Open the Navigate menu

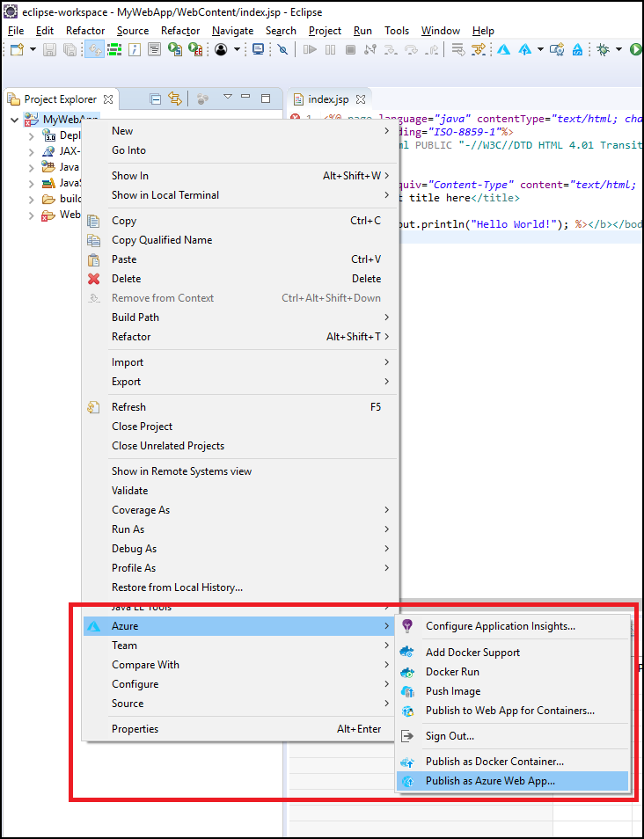[x=233, y=31]
